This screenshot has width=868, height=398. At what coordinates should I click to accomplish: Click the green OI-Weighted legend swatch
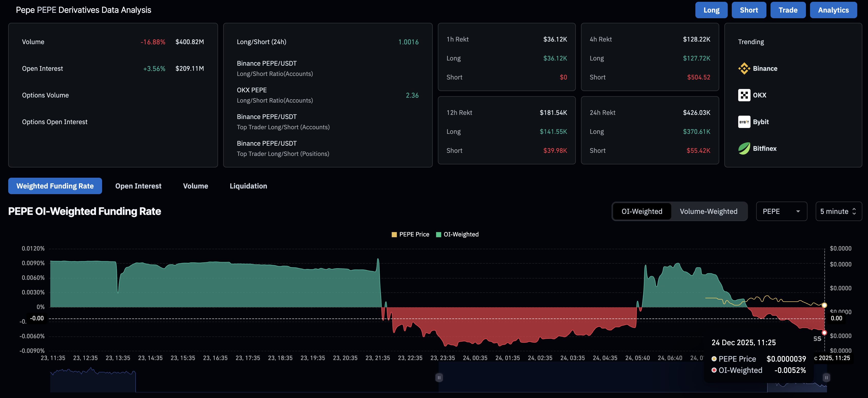[438, 234]
